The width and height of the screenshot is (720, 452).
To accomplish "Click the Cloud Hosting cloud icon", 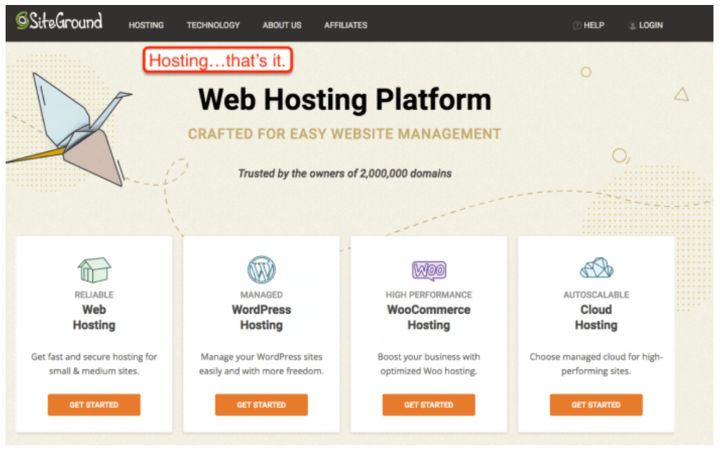I will pyautogui.click(x=596, y=268).
